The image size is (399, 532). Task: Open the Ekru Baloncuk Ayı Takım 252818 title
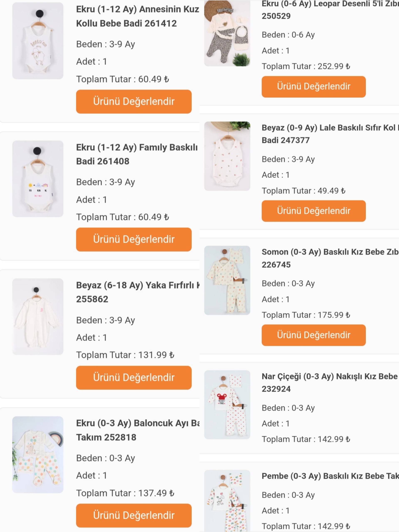point(137,430)
